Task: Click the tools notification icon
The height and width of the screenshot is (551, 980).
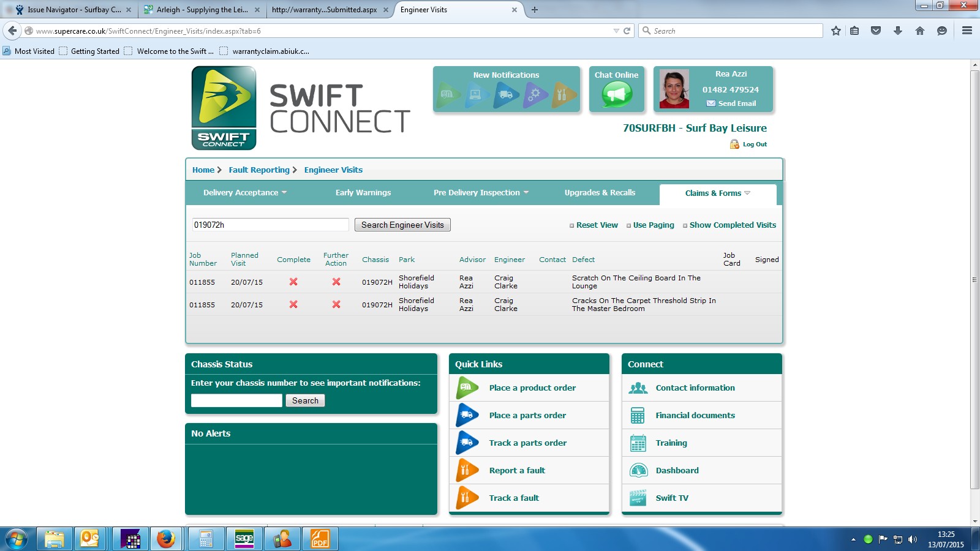Action: 563,95
